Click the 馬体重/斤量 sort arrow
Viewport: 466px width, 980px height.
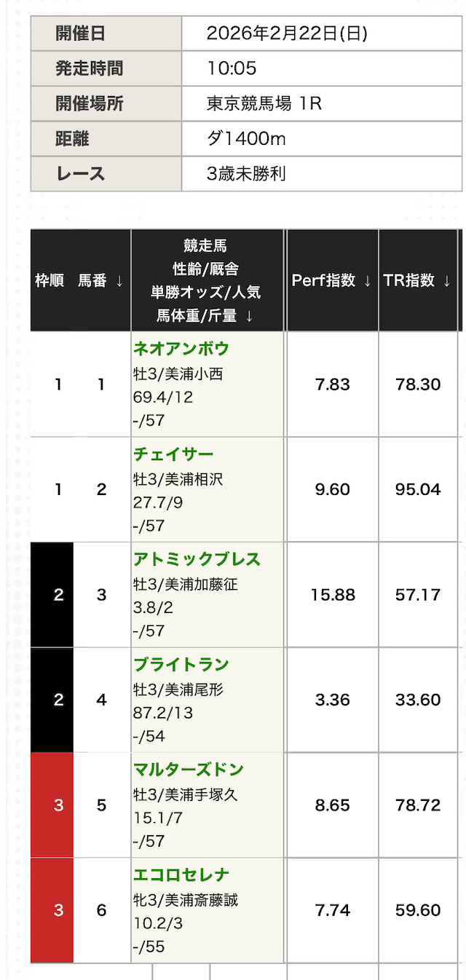coord(250,316)
